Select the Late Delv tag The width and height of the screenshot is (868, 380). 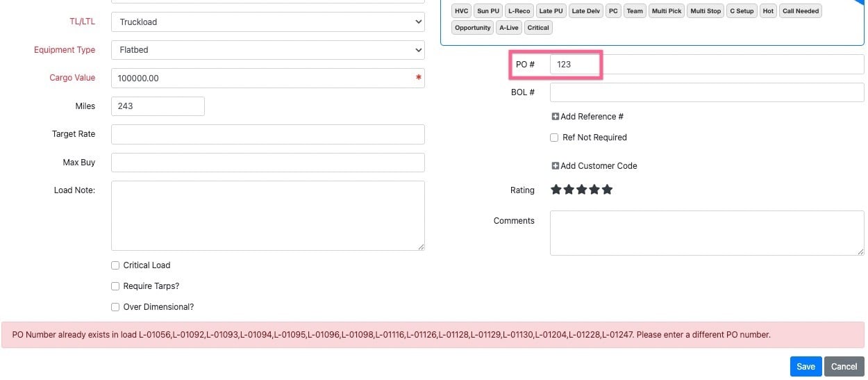pyautogui.click(x=586, y=11)
